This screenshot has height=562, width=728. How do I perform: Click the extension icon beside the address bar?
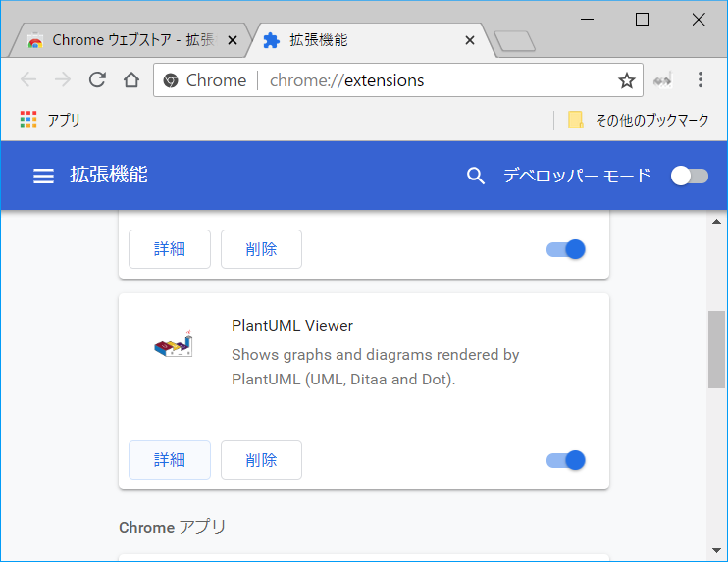662,80
